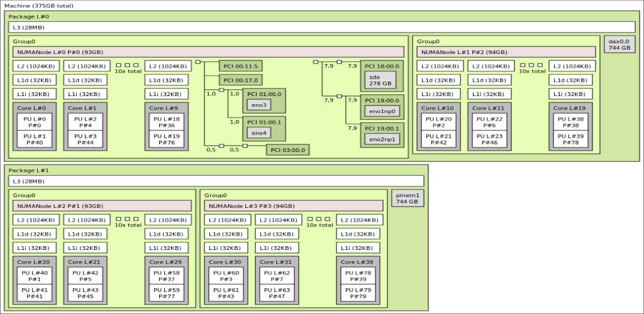Click the Machine (375GB total) title

(x=38, y=6)
